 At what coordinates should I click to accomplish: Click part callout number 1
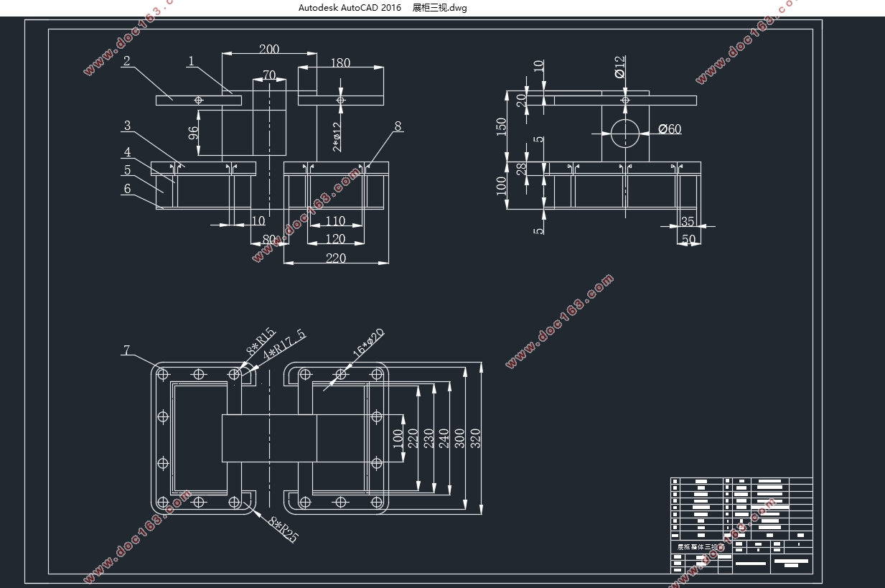click(x=191, y=61)
